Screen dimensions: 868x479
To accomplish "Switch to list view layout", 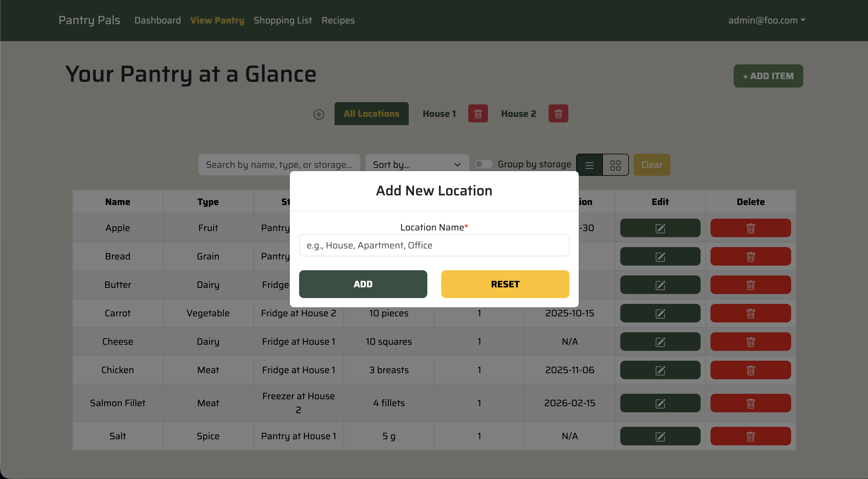I will (x=589, y=165).
